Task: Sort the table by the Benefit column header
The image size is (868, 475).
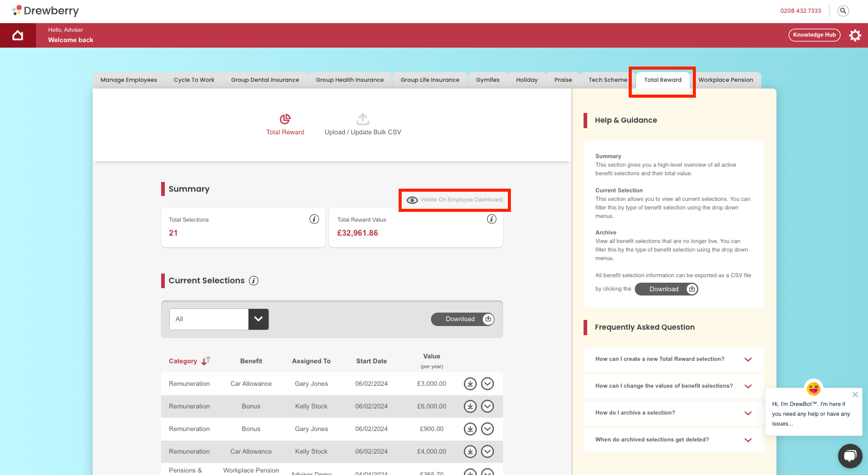Action: (251, 361)
